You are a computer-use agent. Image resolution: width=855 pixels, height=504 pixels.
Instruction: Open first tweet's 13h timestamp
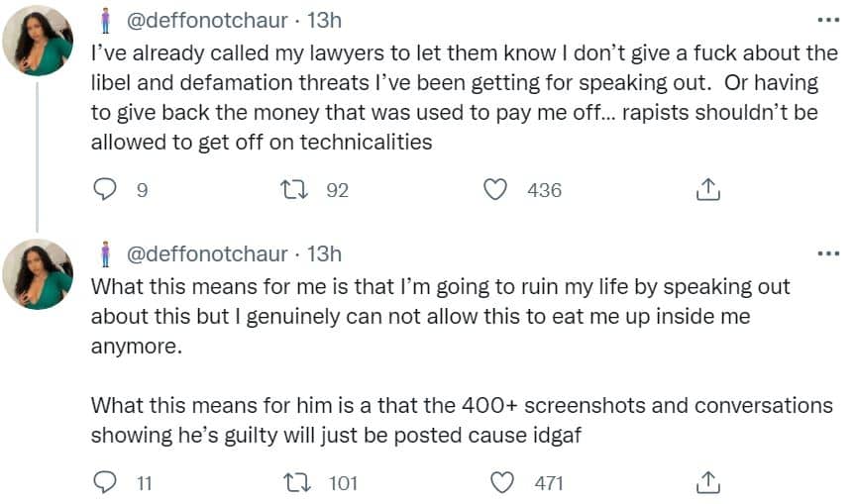click(x=324, y=20)
